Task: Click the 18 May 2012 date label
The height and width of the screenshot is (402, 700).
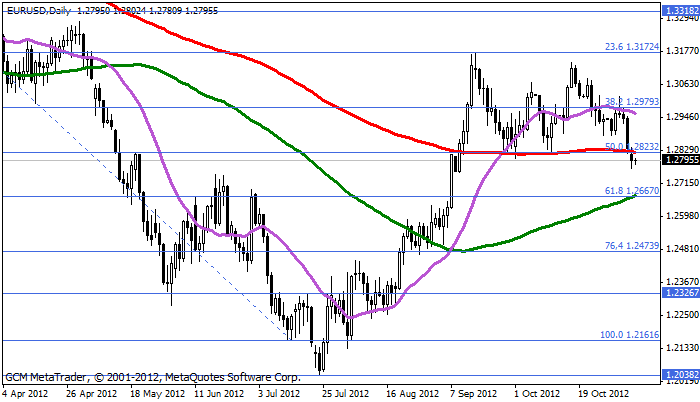Action: tap(158, 394)
